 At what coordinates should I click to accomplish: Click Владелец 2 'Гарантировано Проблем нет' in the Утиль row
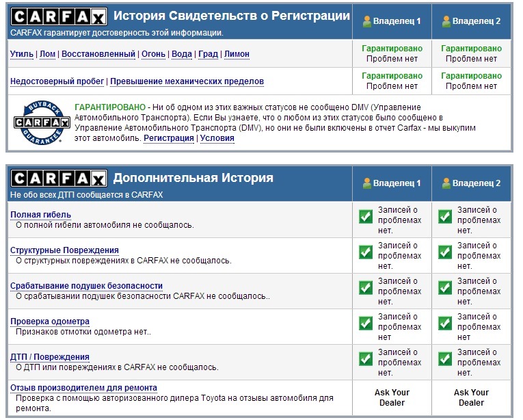click(471, 54)
